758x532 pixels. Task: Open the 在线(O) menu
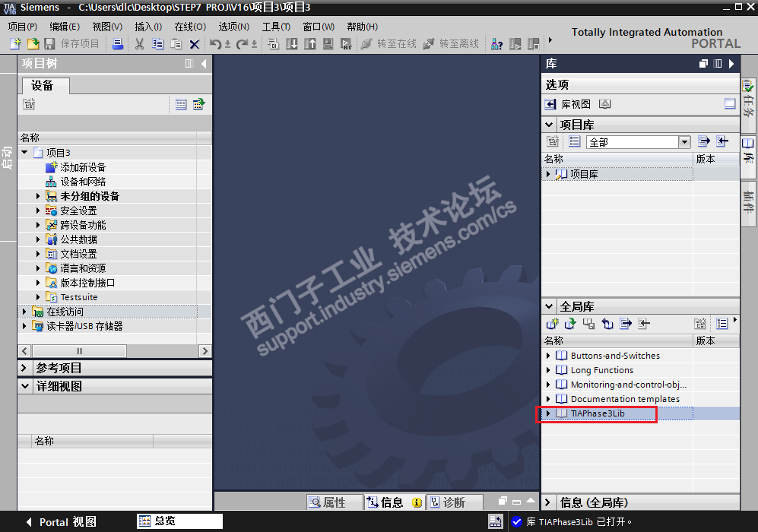(x=190, y=27)
